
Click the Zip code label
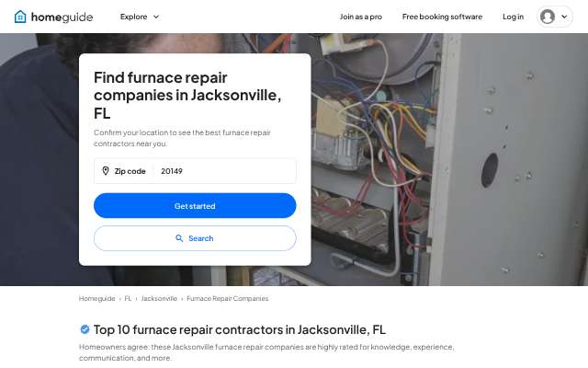(x=130, y=171)
